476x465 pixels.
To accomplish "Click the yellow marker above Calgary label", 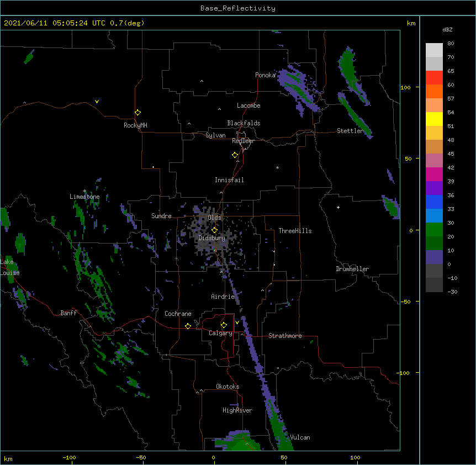I will pyautogui.click(x=224, y=325).
